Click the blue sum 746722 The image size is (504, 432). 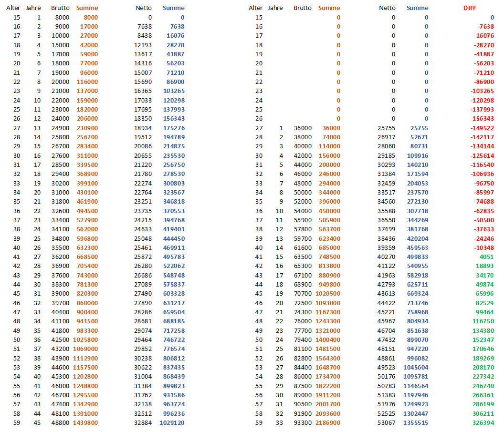point(174,340)
